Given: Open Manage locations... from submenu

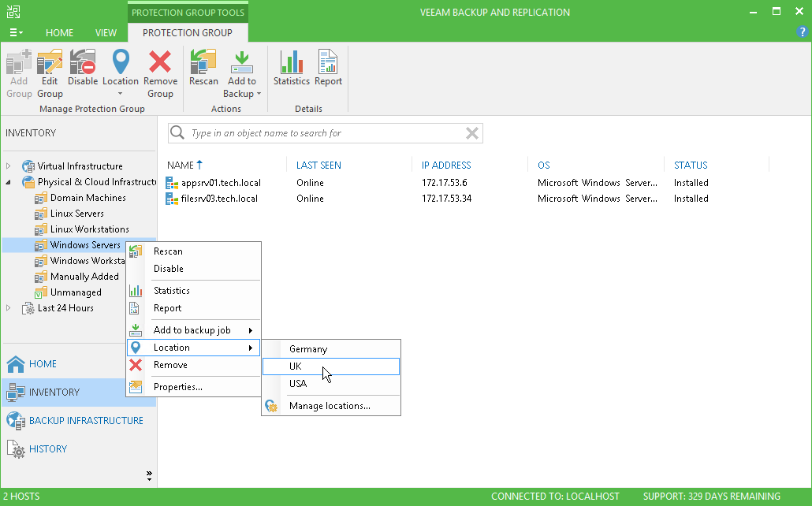Looking at the screenshot, I should tap(331, 406).
